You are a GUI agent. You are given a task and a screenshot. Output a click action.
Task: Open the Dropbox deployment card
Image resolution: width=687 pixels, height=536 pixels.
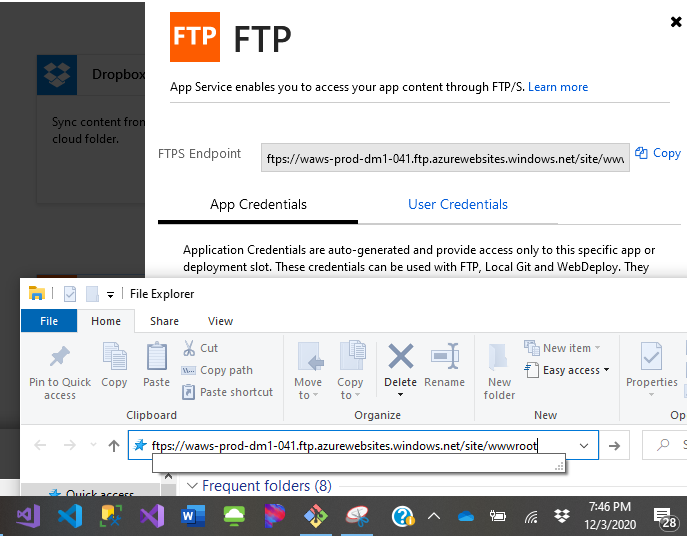pos(91,129)
